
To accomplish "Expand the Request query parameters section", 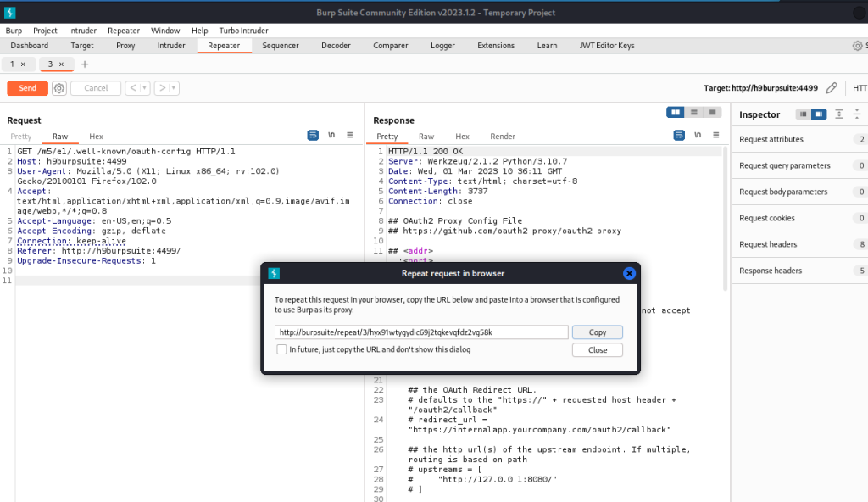I will click(800, 165).
